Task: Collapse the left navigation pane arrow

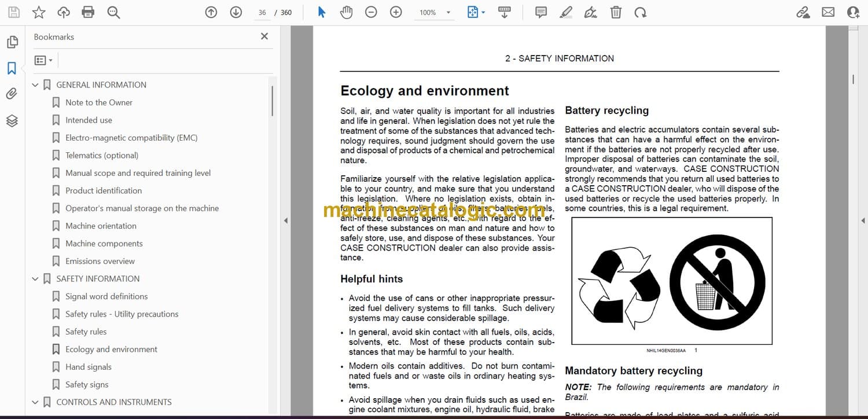Action: point(285,220)
